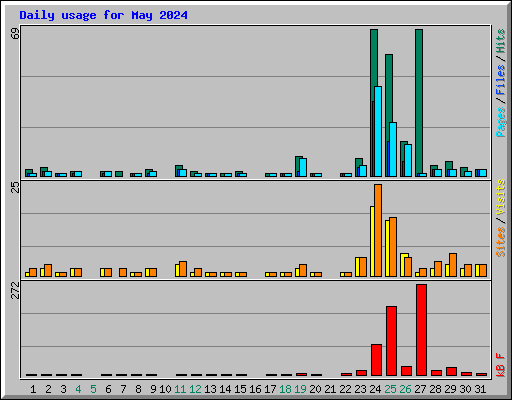Screen dimensions: 512x400
Task: Select green day 19 label
Action: tap(300, 389)
